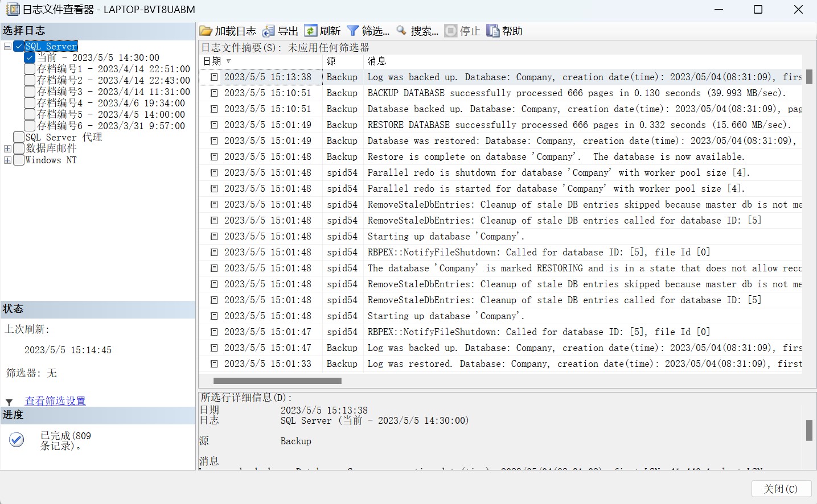Click the 进度 panel header
The height and width of the screenshot is (504, 817).
(x=98, y=415)
